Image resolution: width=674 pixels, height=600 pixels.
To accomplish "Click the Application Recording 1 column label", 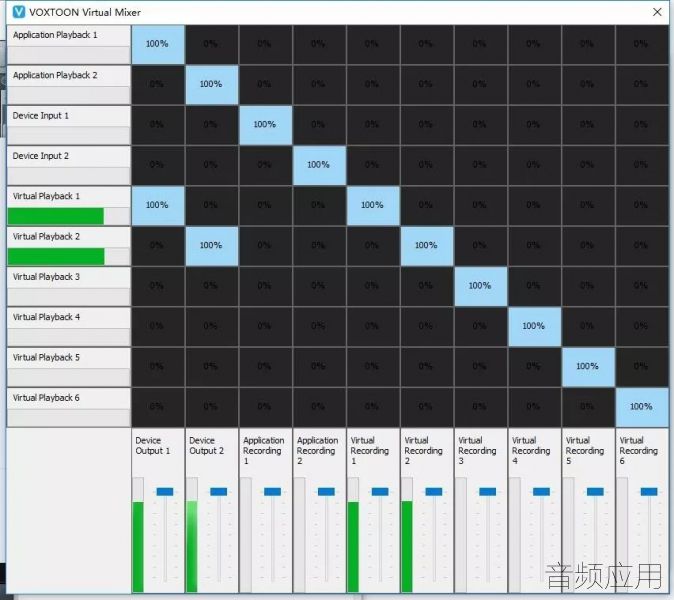I will point(263,451).
